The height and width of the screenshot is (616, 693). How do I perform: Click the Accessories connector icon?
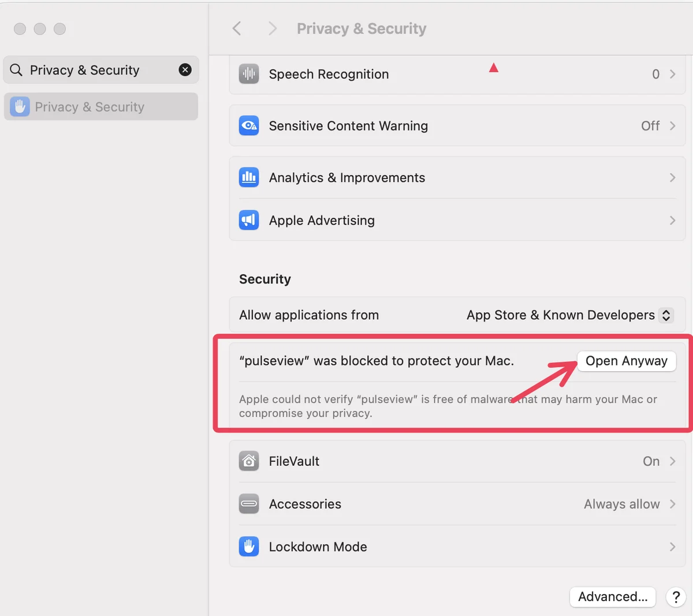[x=249, y=504]
